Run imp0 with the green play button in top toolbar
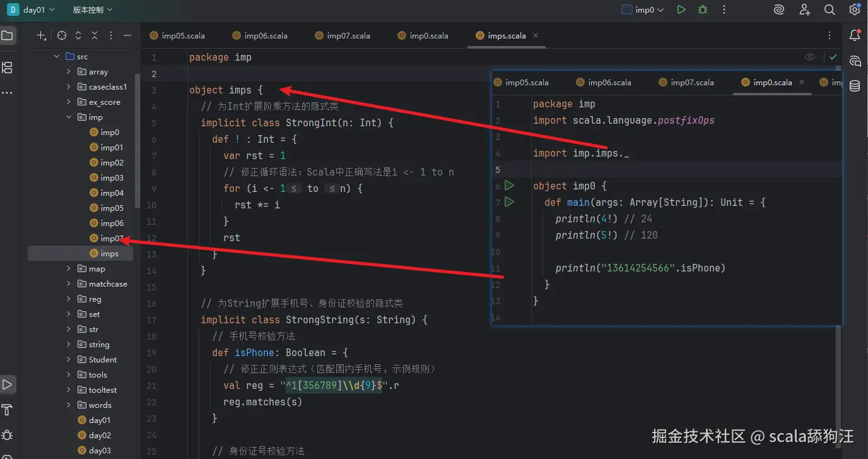Image resolution: width=868 pixels, height=459 pixels. (x=681, y=9)
